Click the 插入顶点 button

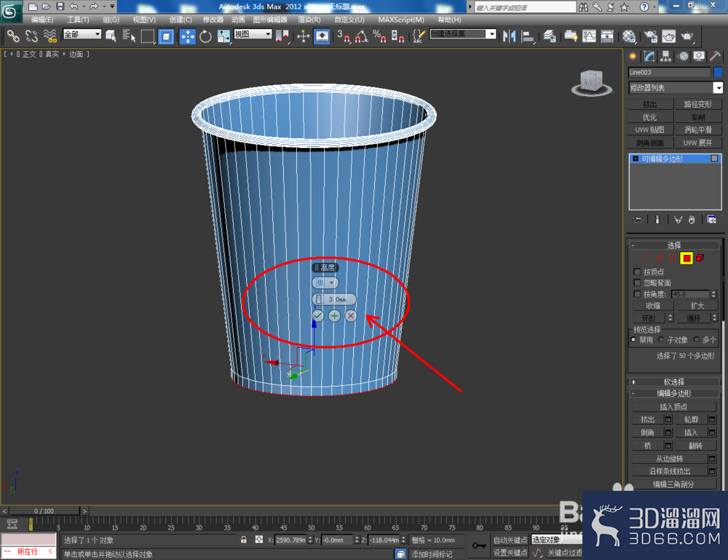[x=673, y=407]
